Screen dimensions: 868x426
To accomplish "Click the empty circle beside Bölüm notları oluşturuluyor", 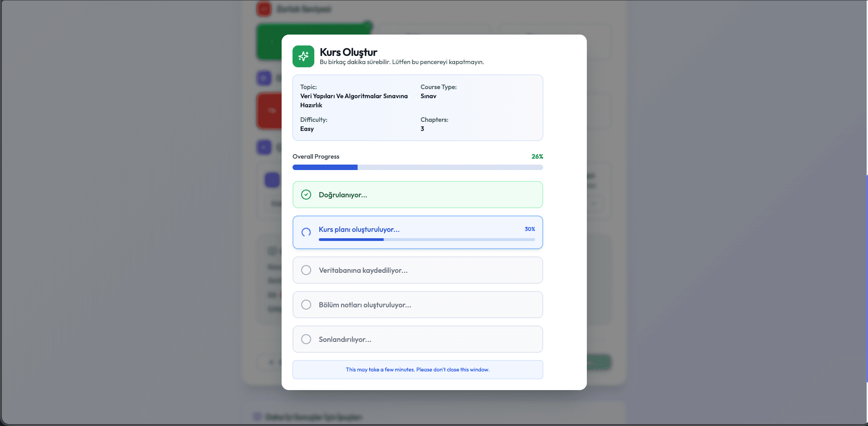I will coord(306,305).
